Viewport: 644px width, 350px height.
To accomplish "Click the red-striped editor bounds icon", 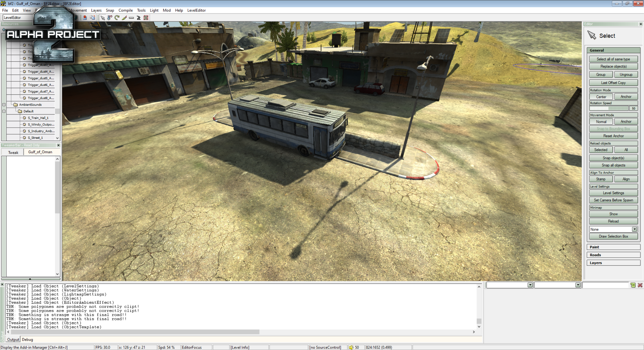I will coord(146,18).
